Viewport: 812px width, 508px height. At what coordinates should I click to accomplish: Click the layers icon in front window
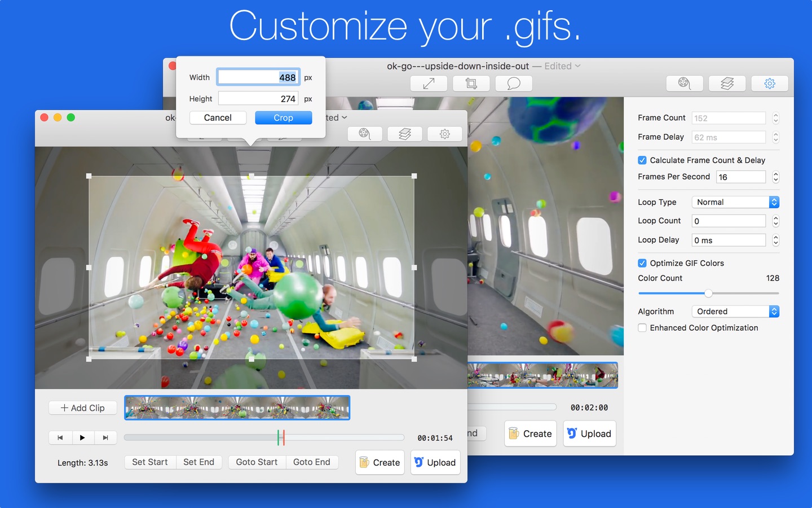click(x=404, y=134)
